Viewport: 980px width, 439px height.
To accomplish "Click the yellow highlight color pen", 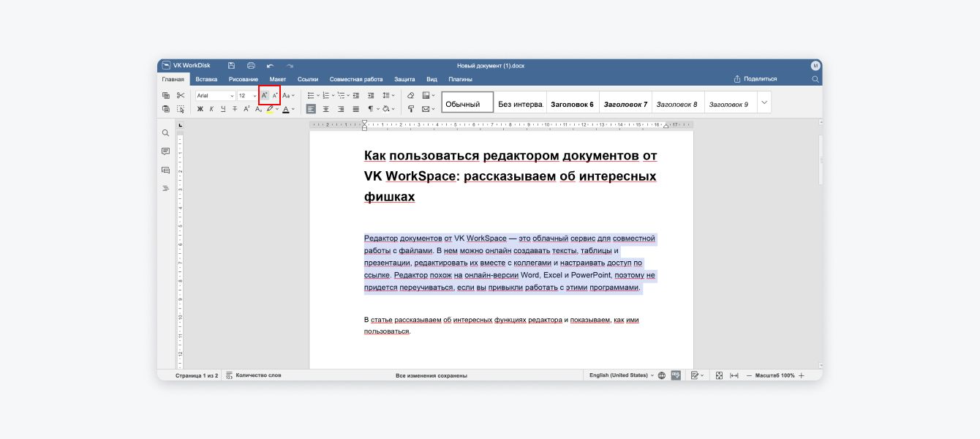I will click(270, 109).
